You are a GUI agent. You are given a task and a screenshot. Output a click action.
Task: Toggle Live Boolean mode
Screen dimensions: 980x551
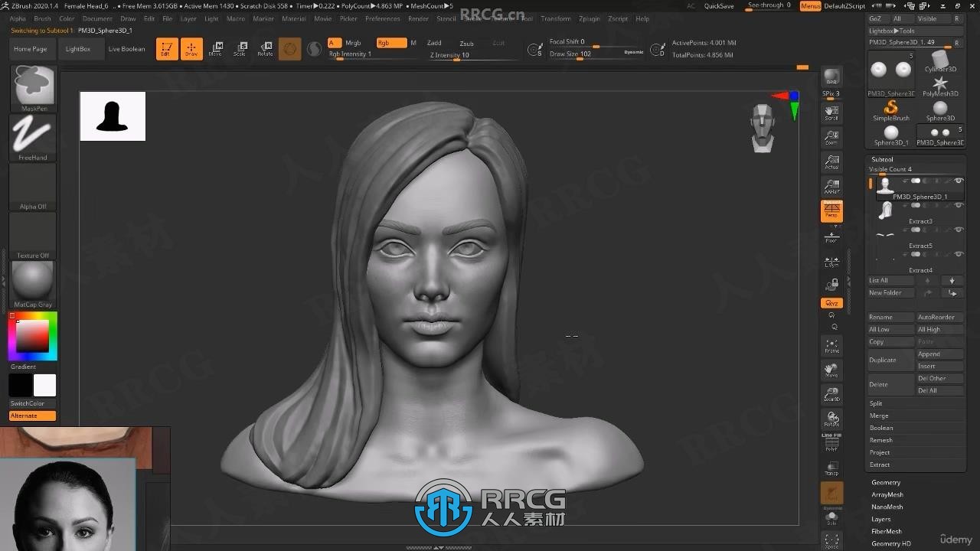click(126, 49)
